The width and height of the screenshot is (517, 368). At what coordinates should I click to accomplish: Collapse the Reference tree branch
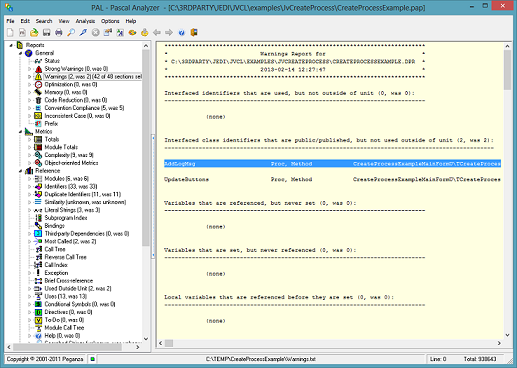(20, 171)
